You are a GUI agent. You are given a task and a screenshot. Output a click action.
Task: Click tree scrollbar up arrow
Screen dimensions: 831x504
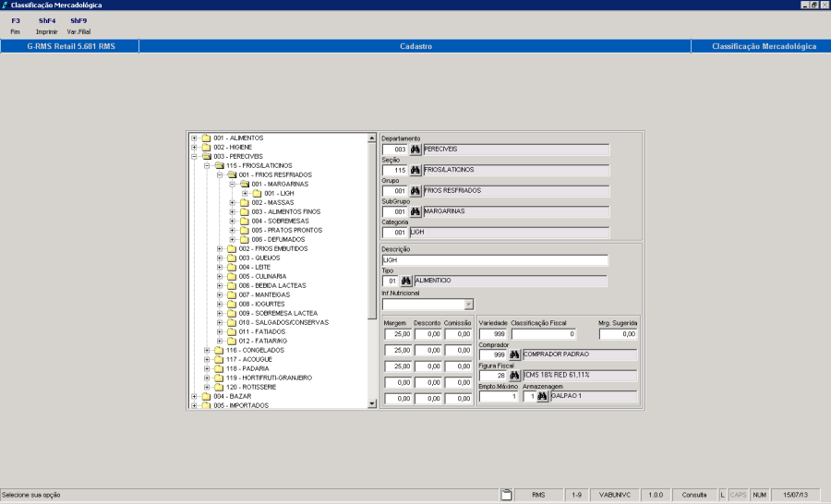(x=372, y=138)
